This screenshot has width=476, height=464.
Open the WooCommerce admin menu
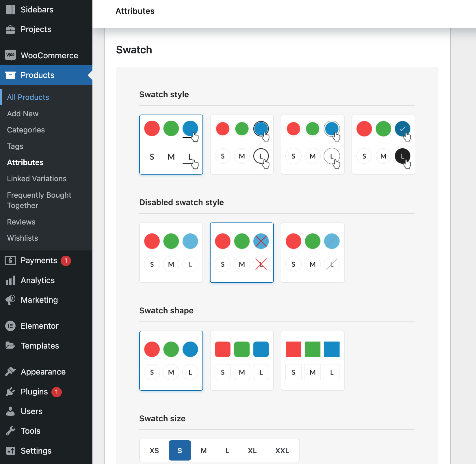coord(46,55)
